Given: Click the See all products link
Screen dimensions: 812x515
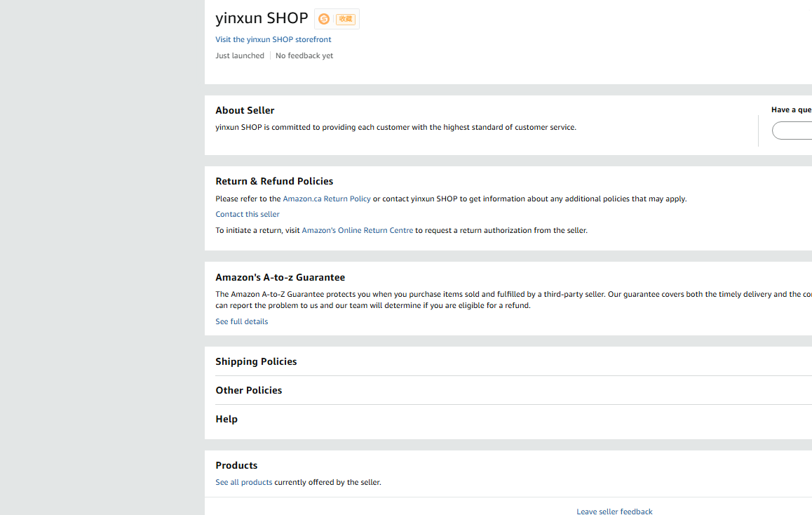Looking at the screenshot, I should (x=244, y=482).
